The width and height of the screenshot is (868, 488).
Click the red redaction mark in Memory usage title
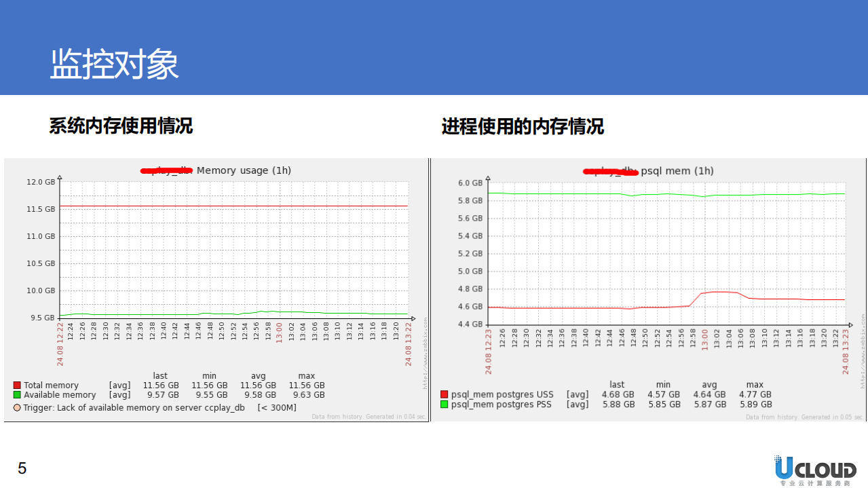pyautogui.click(x=166, y=170)
